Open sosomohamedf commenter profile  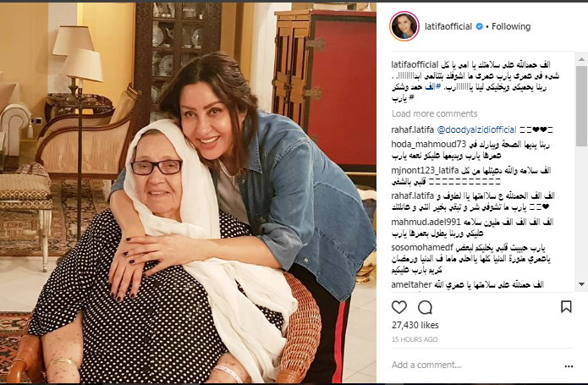coord(422,248)
